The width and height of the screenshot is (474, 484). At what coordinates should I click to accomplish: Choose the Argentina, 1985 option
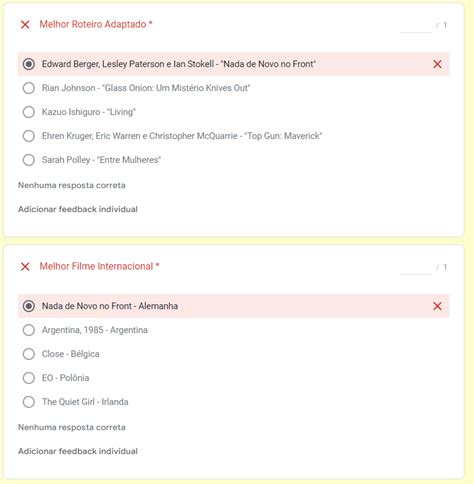coord(29,330)
